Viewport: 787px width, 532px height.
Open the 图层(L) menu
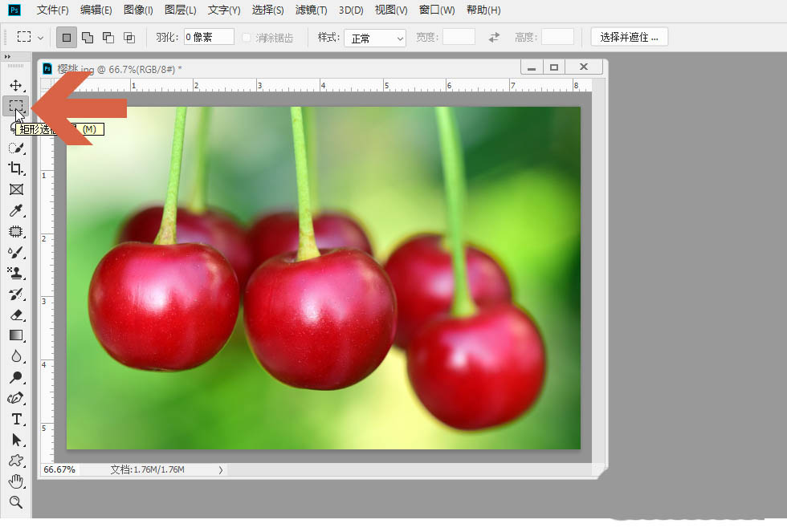click(181, 10)
